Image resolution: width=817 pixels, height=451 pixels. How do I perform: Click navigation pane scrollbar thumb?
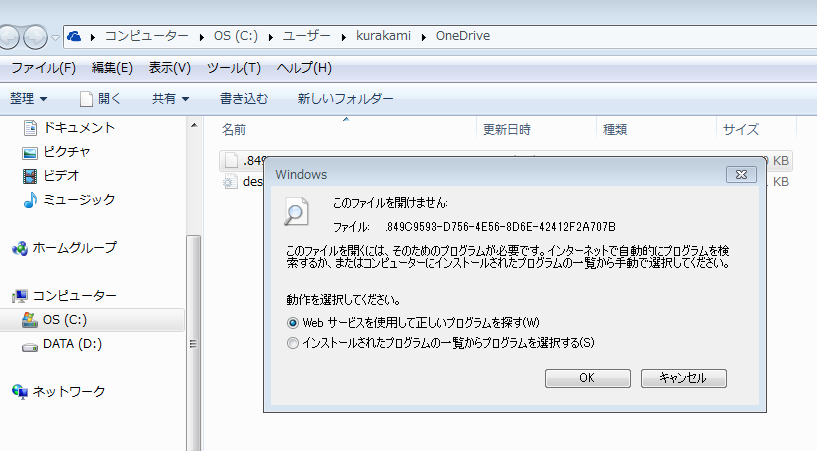[194, 343]
